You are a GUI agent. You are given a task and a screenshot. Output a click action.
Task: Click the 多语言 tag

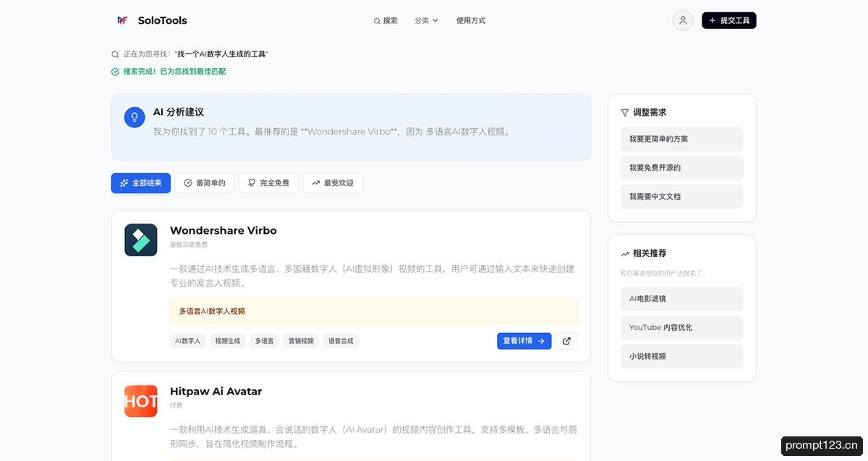tap(264, 341)
